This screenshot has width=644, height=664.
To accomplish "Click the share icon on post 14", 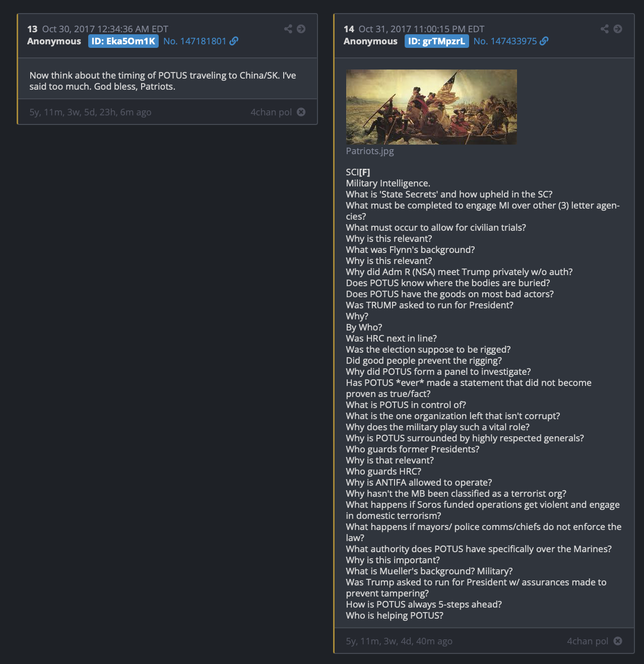I will click(605, 29).
